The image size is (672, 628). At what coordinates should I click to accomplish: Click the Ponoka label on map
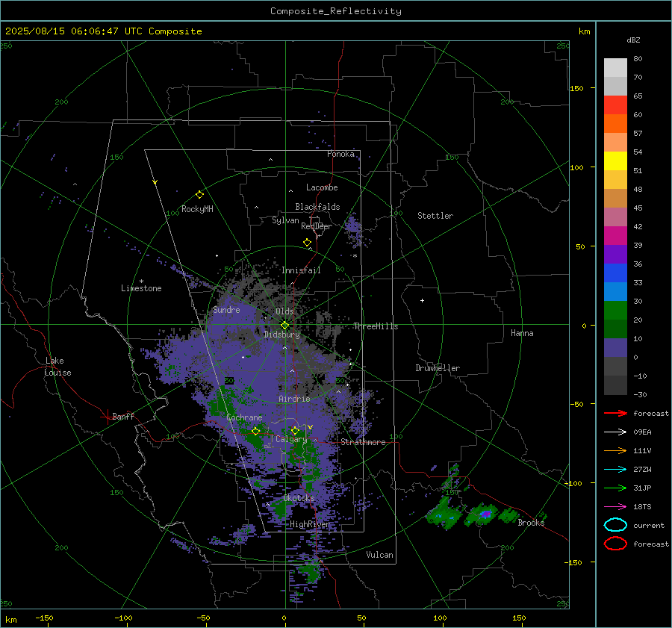pyautogui.click(x=340, y=154)
